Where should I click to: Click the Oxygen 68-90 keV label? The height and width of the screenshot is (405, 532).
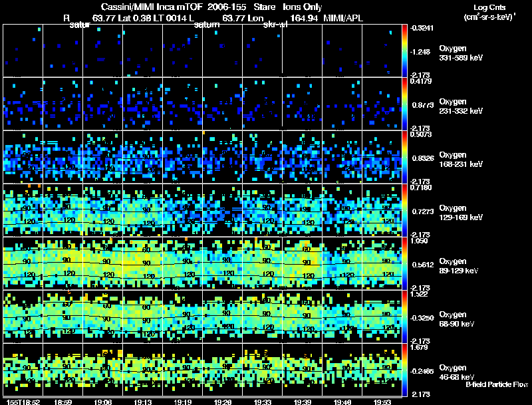coord(457,319)
